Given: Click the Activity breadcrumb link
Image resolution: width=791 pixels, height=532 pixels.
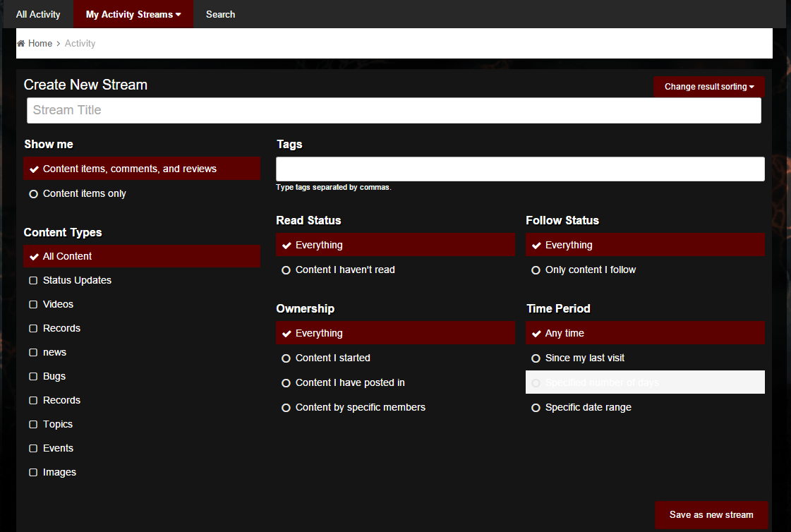Looking at the screenshot, I should click(x=80, y=43).
